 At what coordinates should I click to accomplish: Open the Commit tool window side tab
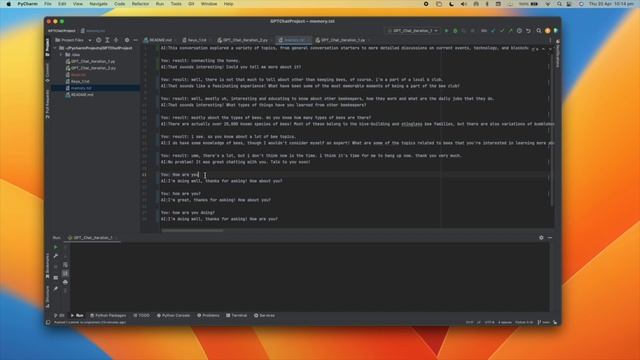tap(47, 73)
